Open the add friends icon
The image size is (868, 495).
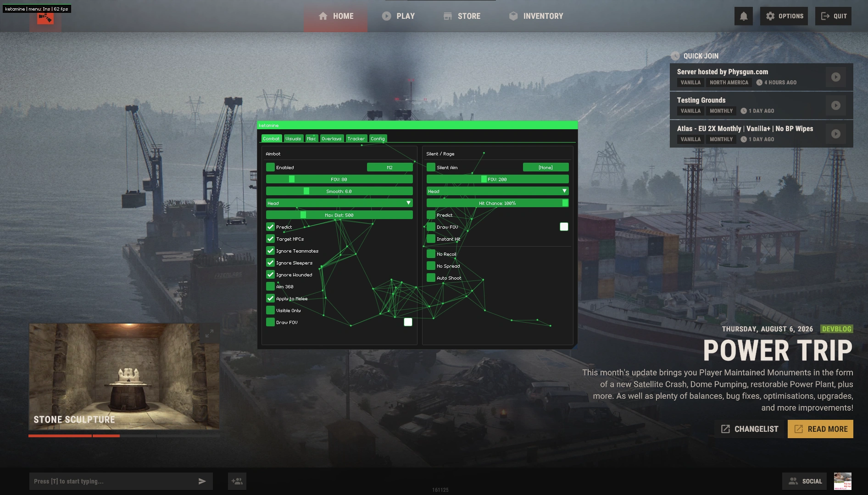pos(237,481)
